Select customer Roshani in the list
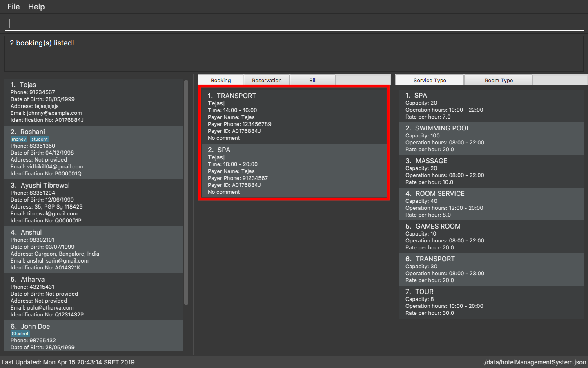The image size is (588, 368). click(94, 152)
